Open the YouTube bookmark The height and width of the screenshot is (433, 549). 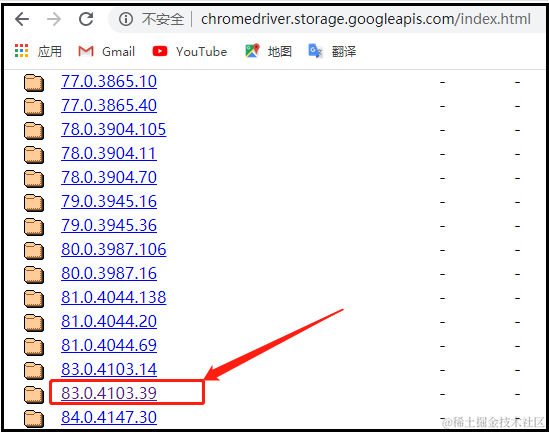tap(190, 51)
